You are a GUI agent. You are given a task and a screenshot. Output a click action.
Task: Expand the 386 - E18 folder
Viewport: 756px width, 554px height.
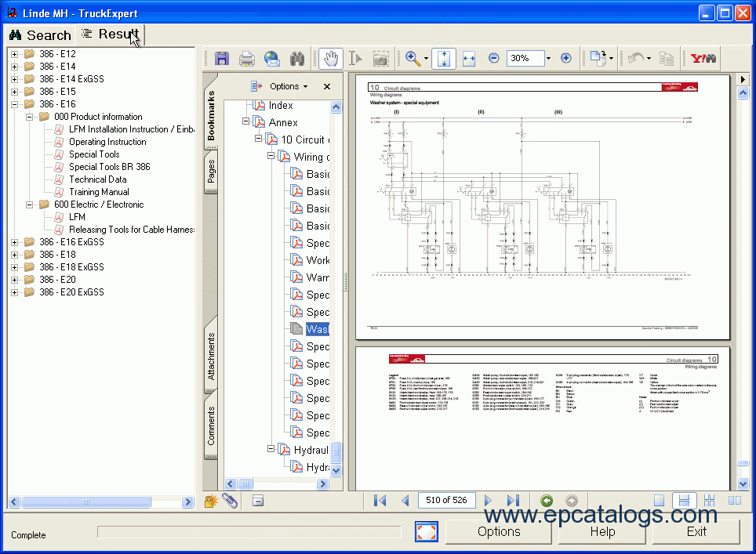[x=14, y=255]
